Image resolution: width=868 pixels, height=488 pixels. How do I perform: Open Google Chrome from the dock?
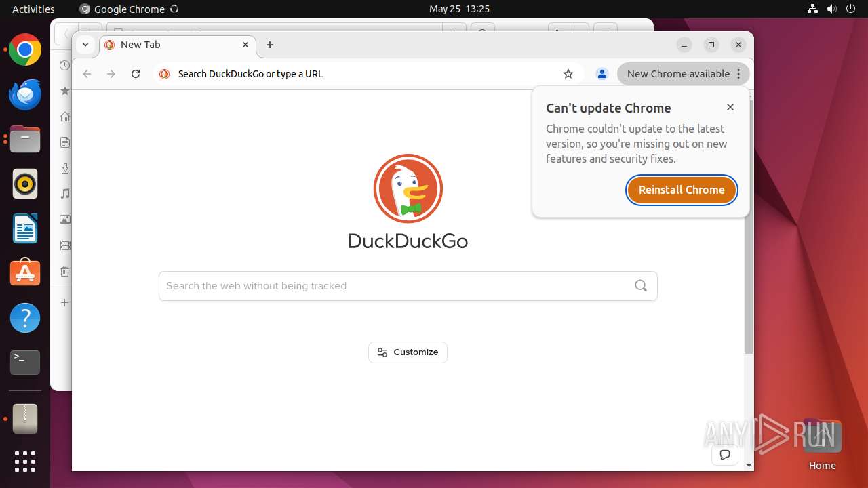pyautogui.click(x=25, y=50)
